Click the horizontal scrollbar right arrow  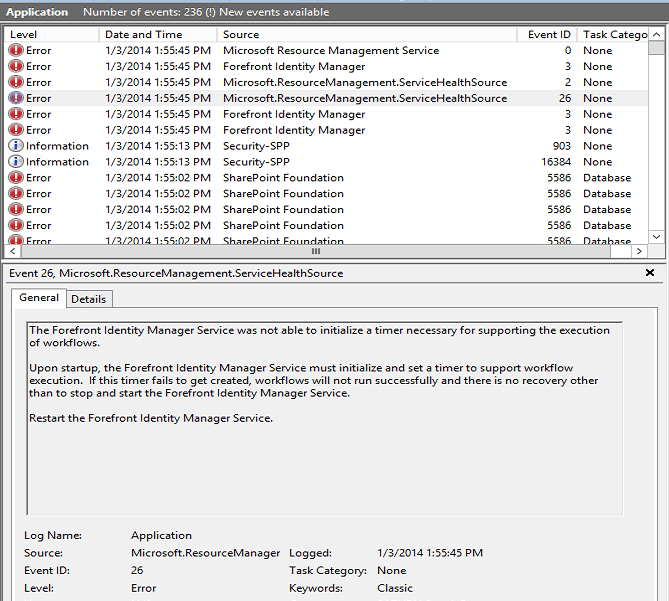[639, 251]
